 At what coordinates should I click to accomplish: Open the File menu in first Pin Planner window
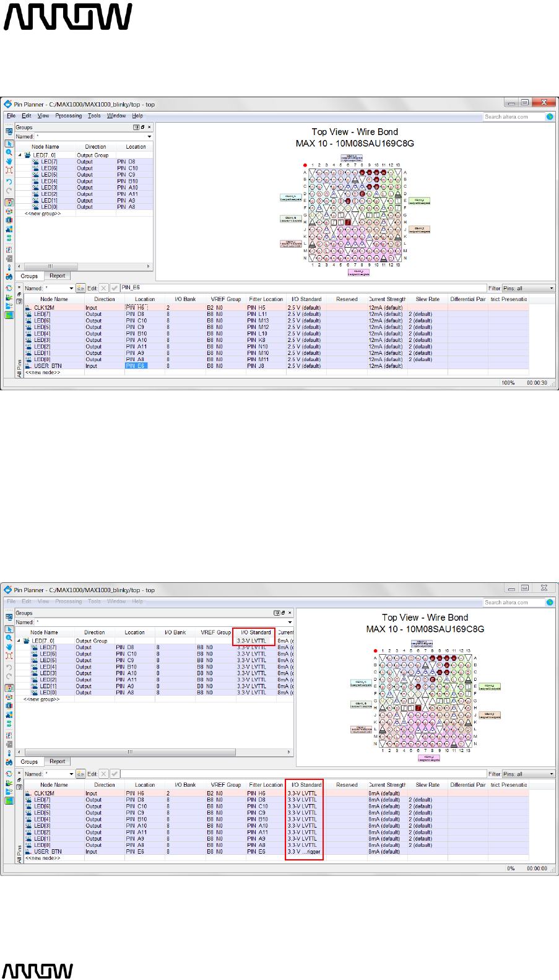click(11, 116)
